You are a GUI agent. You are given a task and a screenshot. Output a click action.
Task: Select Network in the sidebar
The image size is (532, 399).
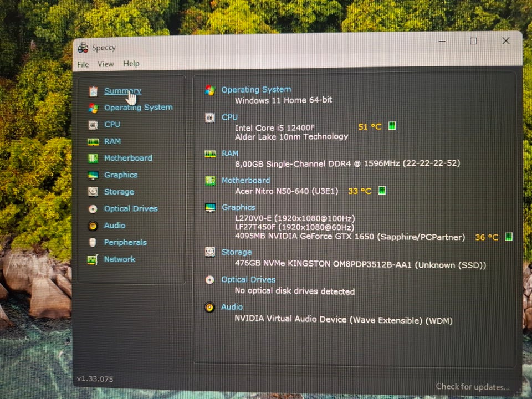point(120,259)
